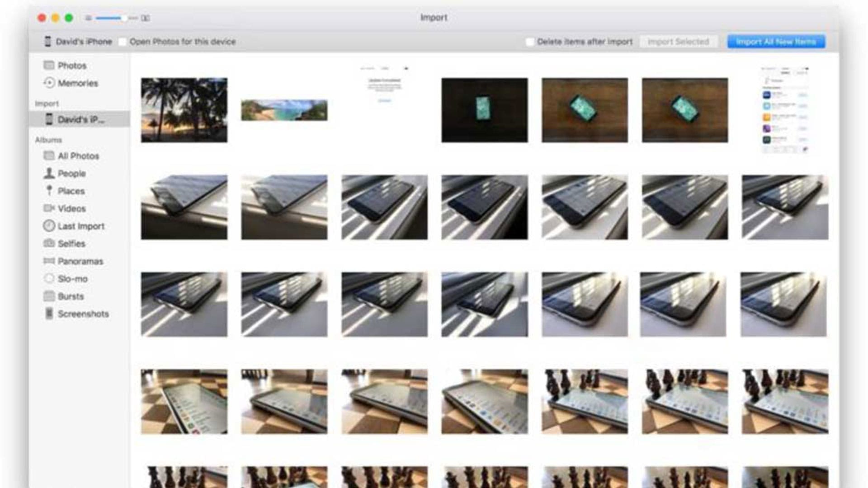The width and height of the screenshot is (868, 488).
Task: Open the Panoramas album icon
Action: pyautogui.click(x=49, y=261)
